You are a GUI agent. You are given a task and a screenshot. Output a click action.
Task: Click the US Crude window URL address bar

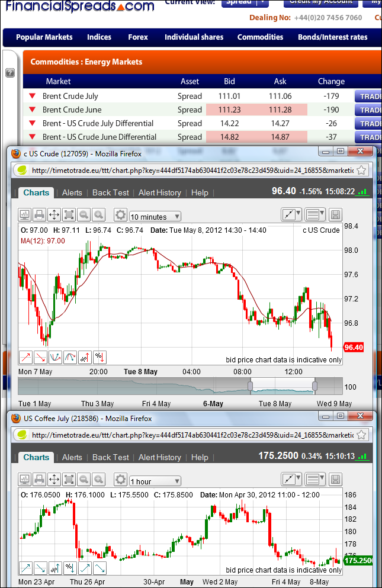191,171
